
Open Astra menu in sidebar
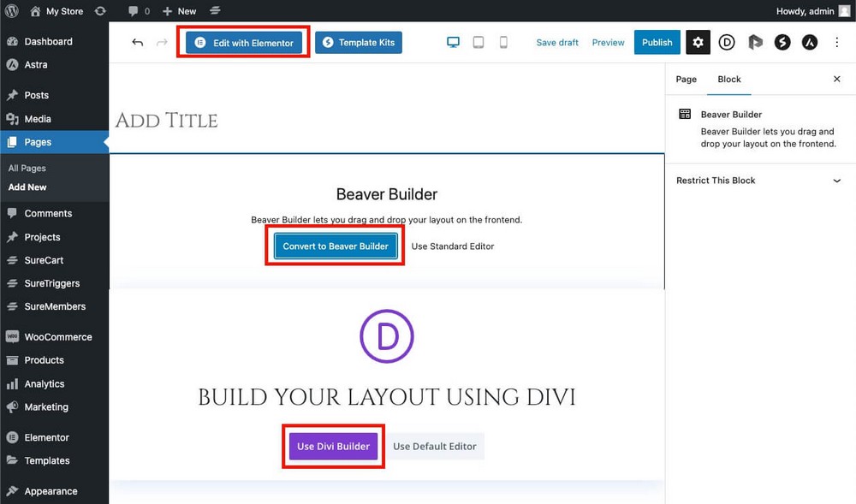coord(55,64)
